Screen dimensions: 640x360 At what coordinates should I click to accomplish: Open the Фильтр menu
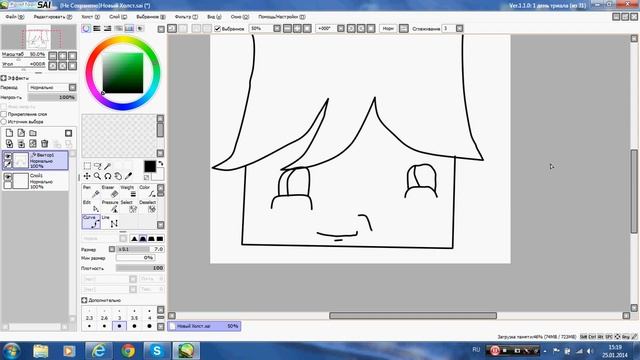pyautogui.click(x=186, y=17)
